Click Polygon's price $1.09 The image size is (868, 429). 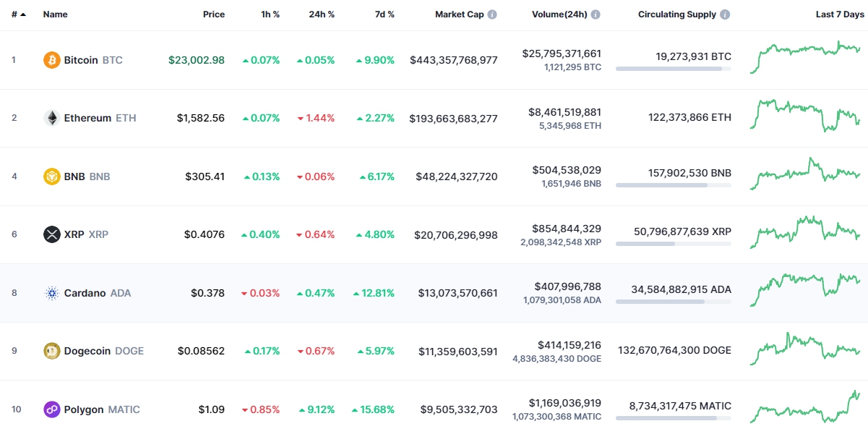(x=212, y=409)
